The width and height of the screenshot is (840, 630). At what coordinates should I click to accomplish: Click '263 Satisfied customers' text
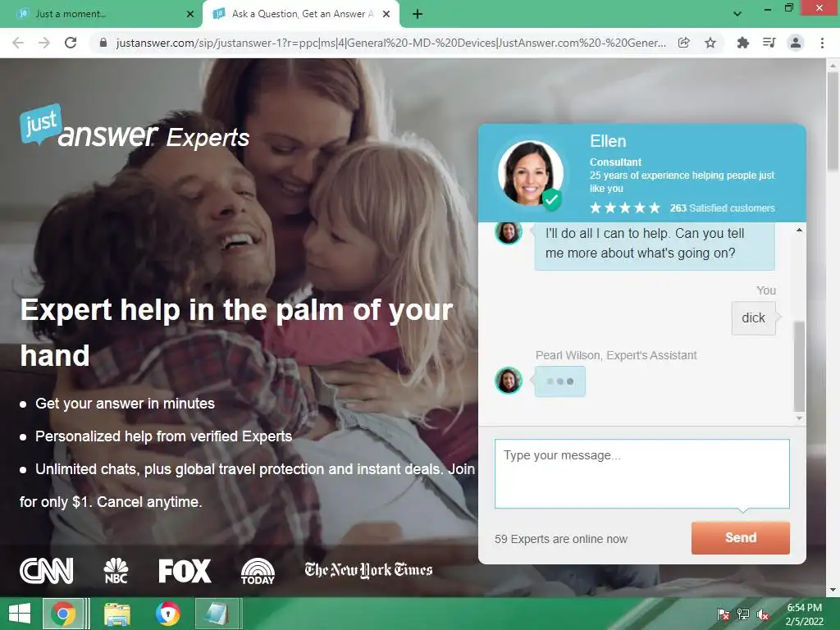tap(722, 208)
